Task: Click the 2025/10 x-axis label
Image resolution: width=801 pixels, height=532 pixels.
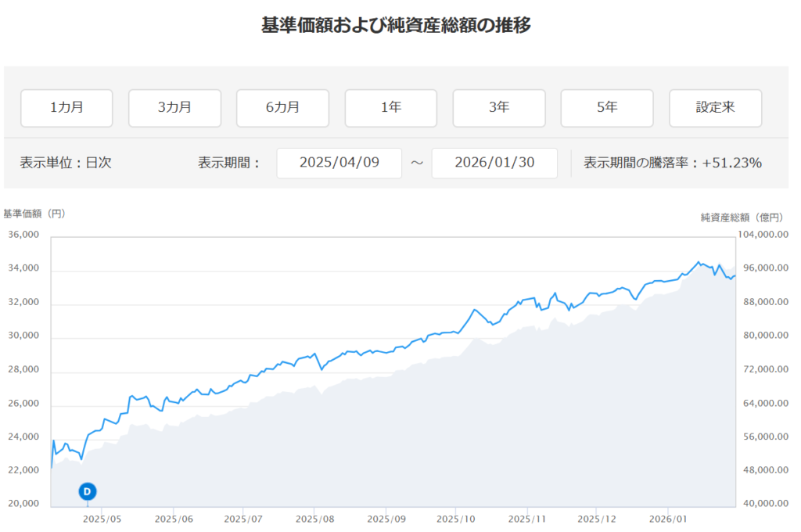Action: 456,519
